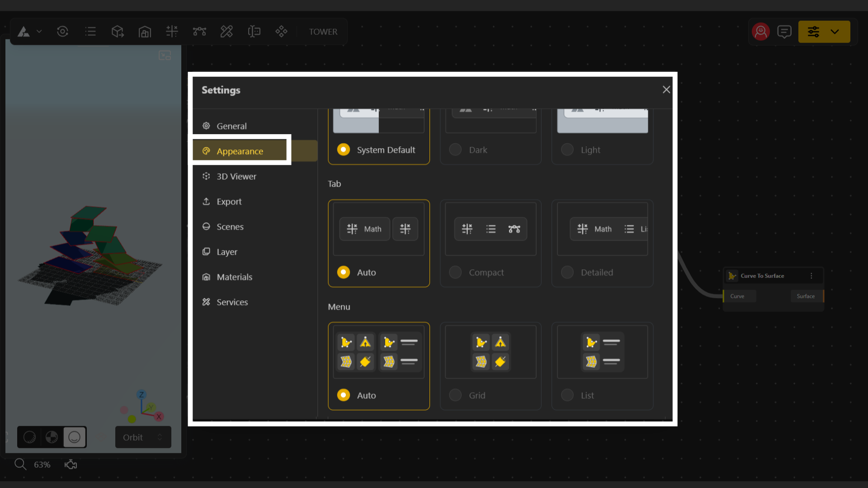Image resolution: width=868 pixels, height=488 pixels.
Task: Open the 3D Viewer settings section
Action: [236, 176]
